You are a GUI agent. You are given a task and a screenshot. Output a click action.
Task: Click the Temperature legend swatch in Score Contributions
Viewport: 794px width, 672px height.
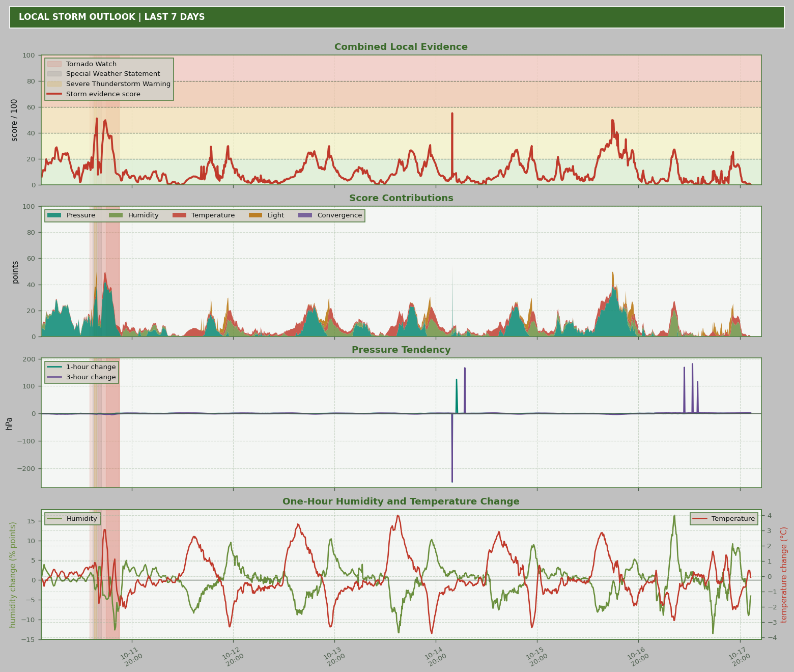point(180,215)
